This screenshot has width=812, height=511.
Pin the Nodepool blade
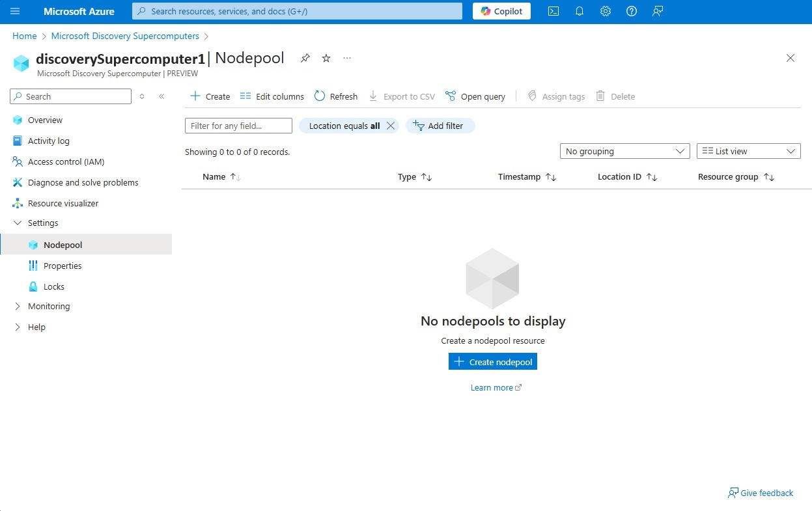(305, 58)
